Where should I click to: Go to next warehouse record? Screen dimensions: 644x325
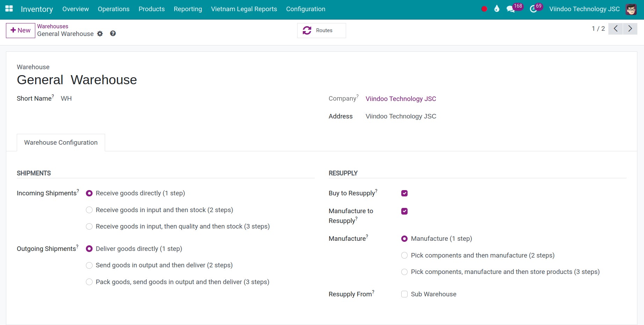click(x=630, y=29)
